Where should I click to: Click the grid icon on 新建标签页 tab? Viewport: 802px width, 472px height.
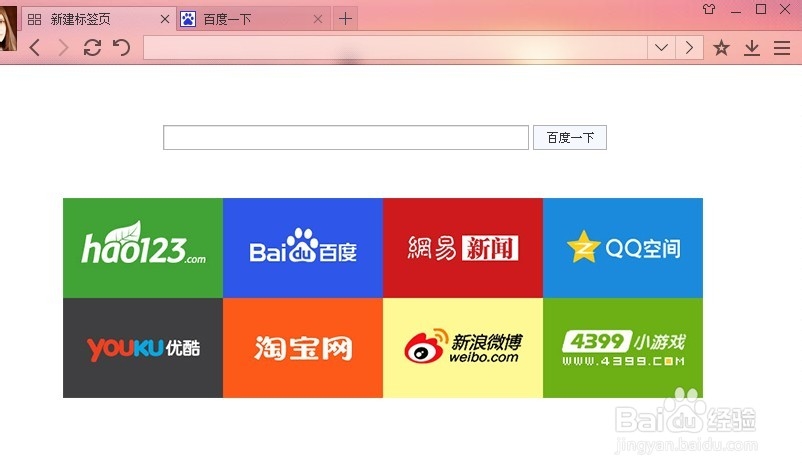(x=34, y=19)
